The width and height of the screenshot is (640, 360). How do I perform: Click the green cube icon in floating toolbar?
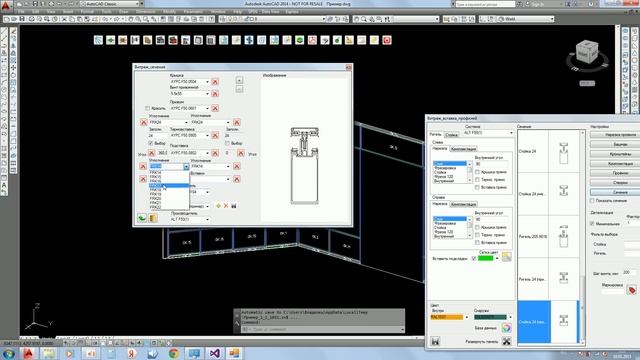click(x=300, y=40)
